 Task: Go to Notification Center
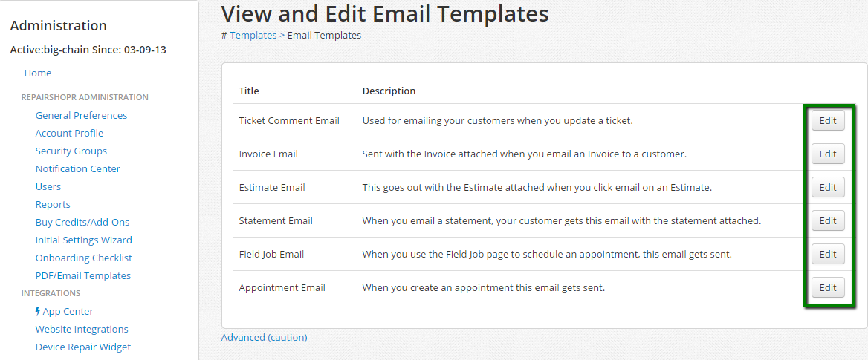77,169
